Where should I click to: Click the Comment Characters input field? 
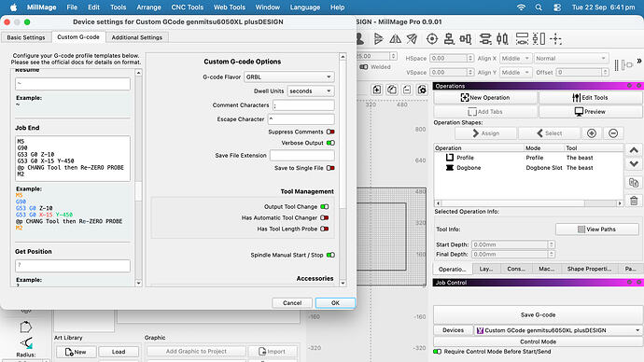click(x=303, y=105)
